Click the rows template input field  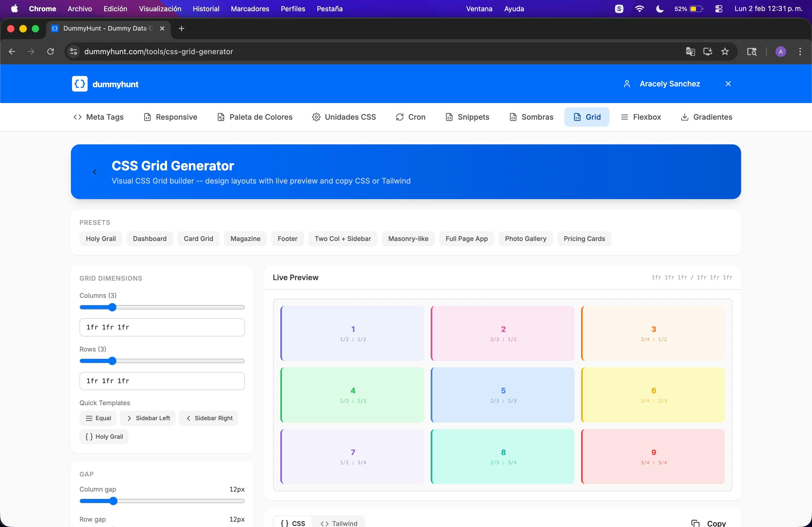point(162,381)
